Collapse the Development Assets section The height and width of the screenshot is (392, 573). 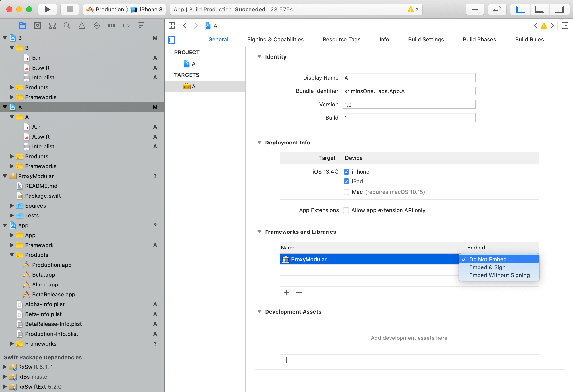pyautogui.click(x=259, y=312)
